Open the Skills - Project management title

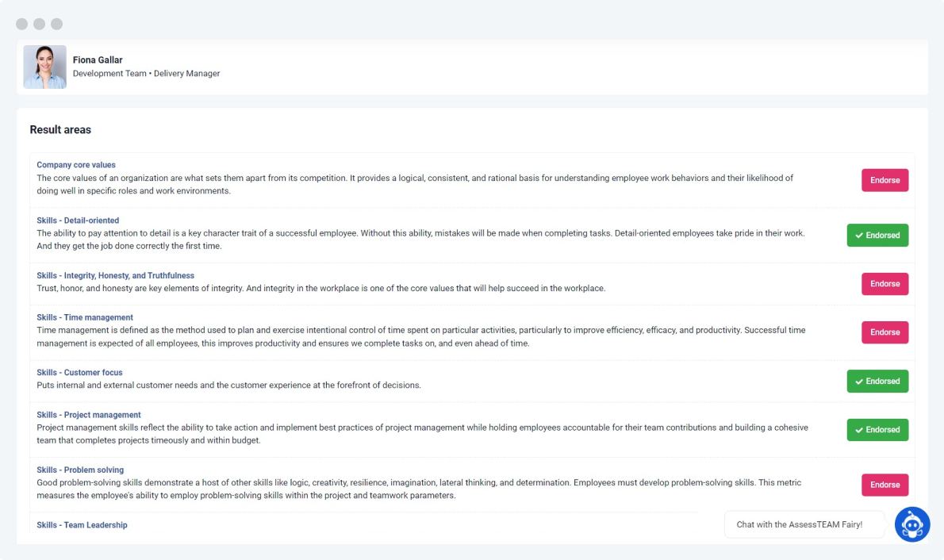89,415
